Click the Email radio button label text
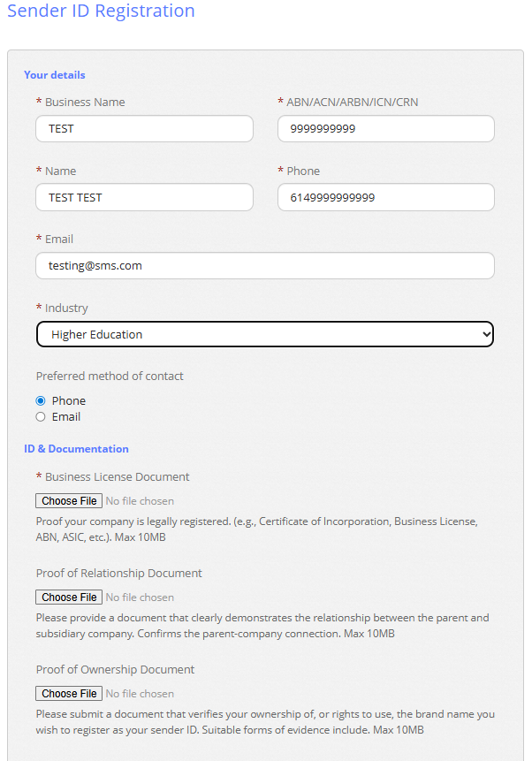 coord(66,417)
